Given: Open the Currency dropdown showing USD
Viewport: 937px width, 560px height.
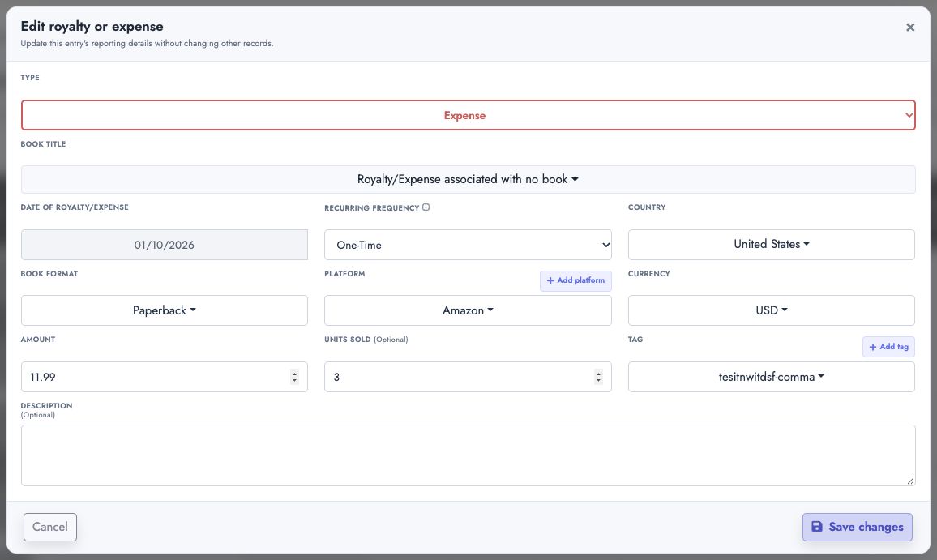Looking at the screenshot, I should click(772, 310).
